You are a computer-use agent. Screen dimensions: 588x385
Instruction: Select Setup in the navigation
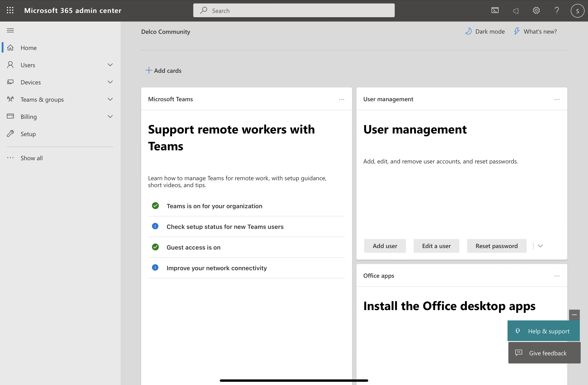[x=60, y=134]
